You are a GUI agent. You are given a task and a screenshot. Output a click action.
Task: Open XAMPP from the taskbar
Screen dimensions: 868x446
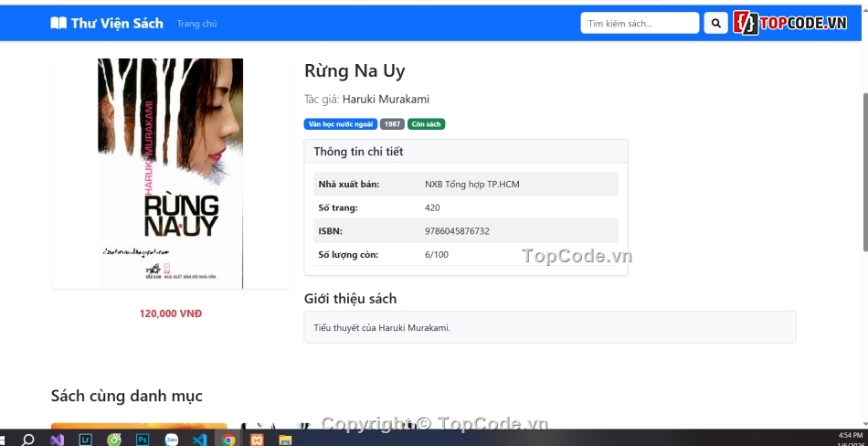click(257, 439)
